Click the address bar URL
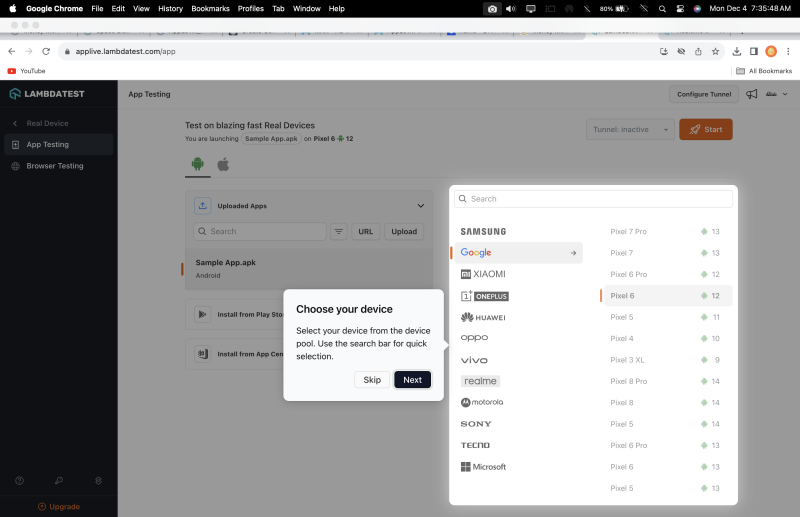The width and height of the screenshot is (800, 517). [x=125, y=52]
